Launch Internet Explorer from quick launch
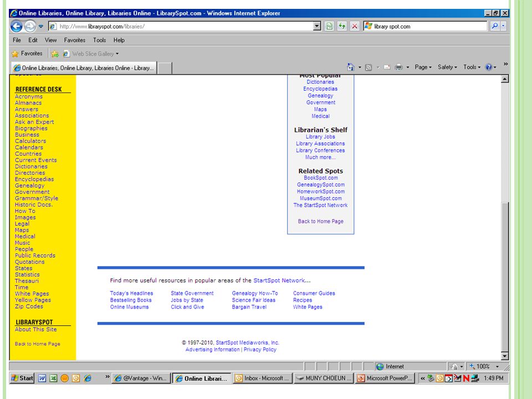532x399 pixels. (88, 378)
